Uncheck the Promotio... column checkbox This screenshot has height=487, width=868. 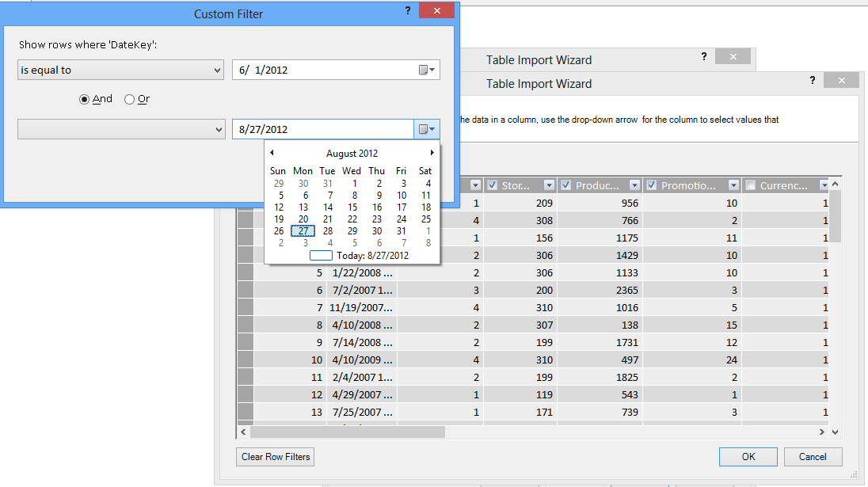tap(650, 185)
